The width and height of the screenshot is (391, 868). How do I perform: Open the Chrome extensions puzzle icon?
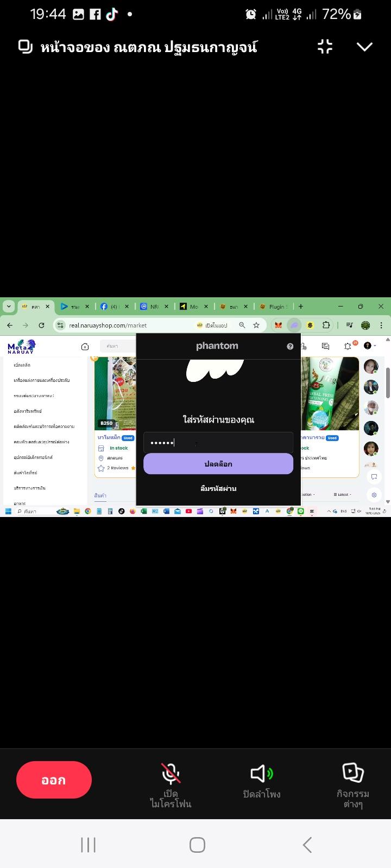[326, 325]
